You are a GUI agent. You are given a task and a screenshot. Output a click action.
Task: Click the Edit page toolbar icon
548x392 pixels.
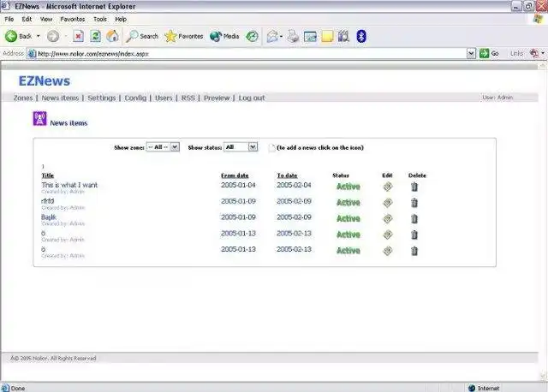click(310, 36)
